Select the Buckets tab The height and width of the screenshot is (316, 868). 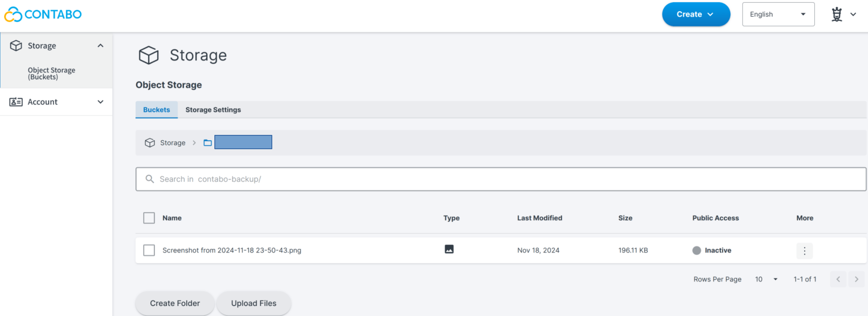(156, 110)
